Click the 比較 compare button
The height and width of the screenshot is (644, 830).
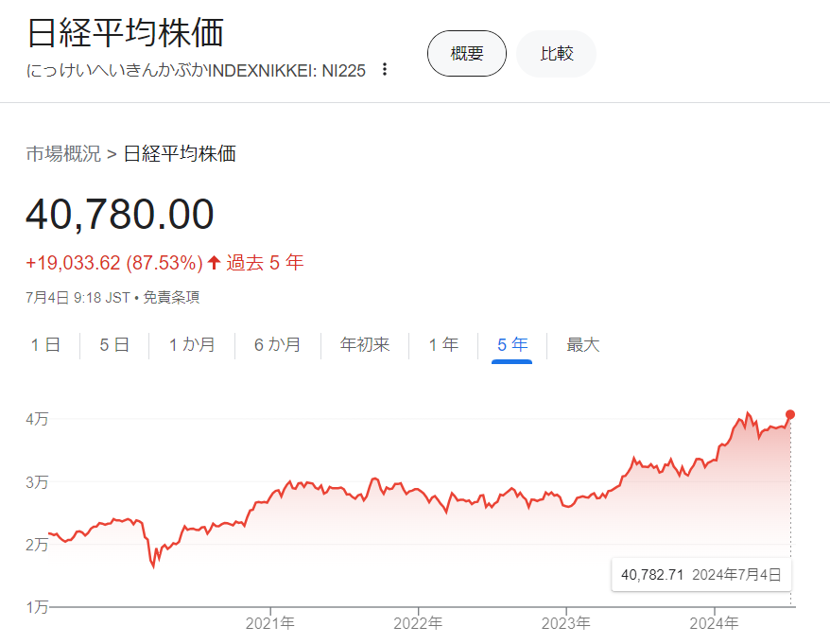pyautogui.click(x=557, y=54)
